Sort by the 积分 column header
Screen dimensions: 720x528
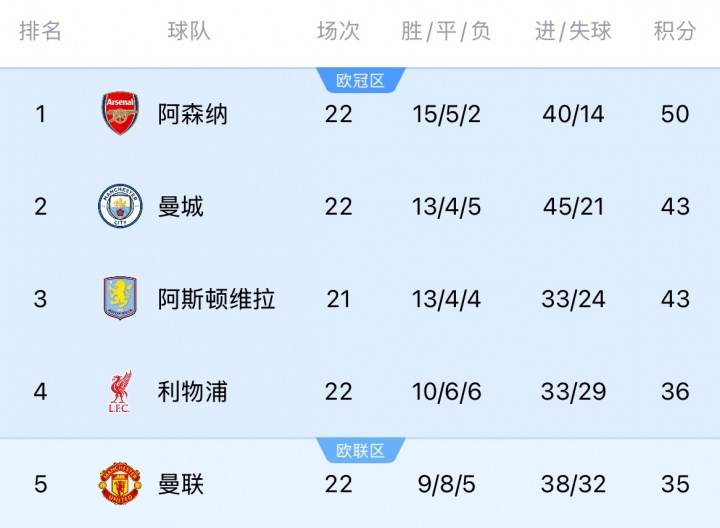click(x=675, y=31)
